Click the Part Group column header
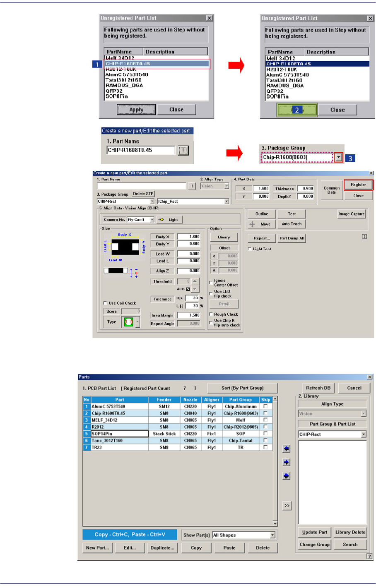This screenshot has width=376, height=588. tap(241, 400)
